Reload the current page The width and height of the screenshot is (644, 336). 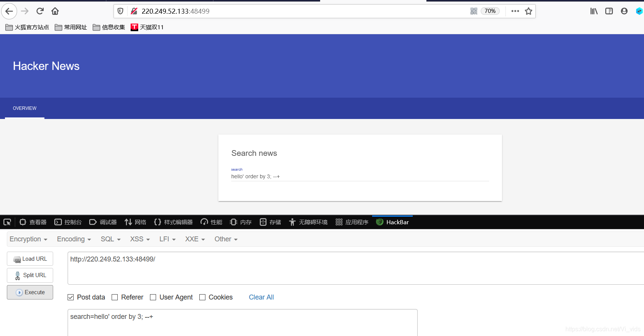[40, 11]
